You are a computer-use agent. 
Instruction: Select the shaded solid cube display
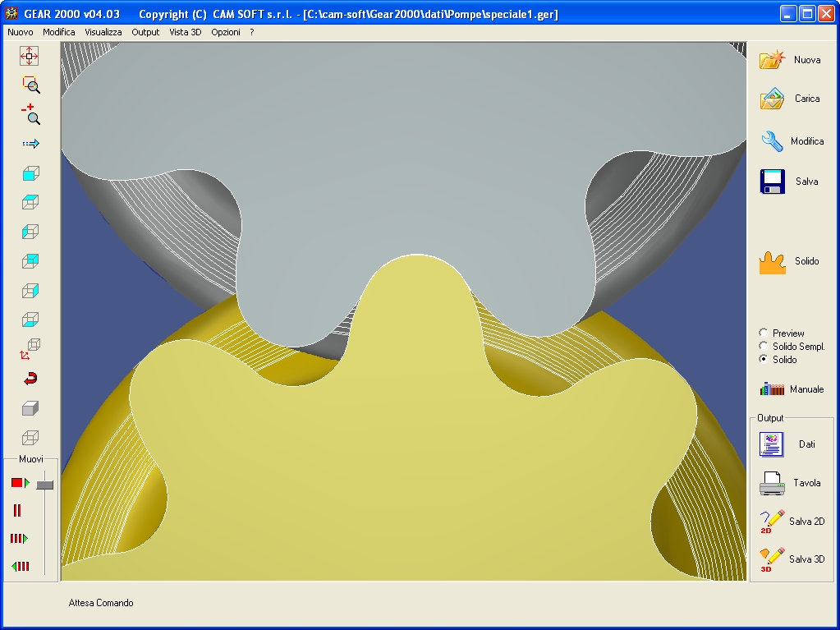[30, 408]
